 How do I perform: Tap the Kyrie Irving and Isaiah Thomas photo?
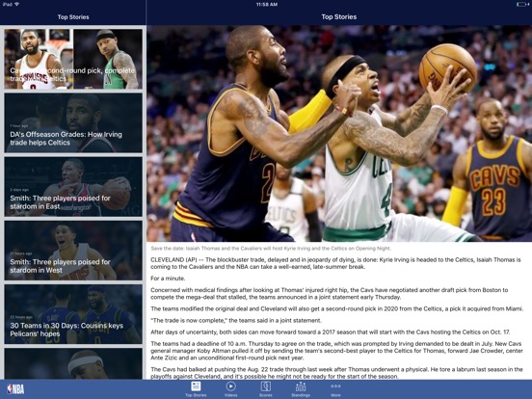coord(339,133)
